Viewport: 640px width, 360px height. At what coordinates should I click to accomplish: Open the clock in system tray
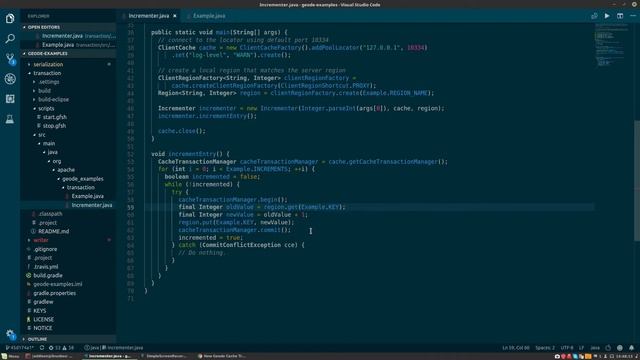pyautogui.click(x=624, y=356)
